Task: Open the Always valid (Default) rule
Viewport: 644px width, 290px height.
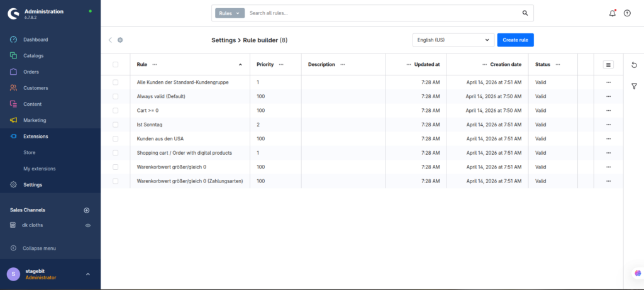Action: click(161, 96)
